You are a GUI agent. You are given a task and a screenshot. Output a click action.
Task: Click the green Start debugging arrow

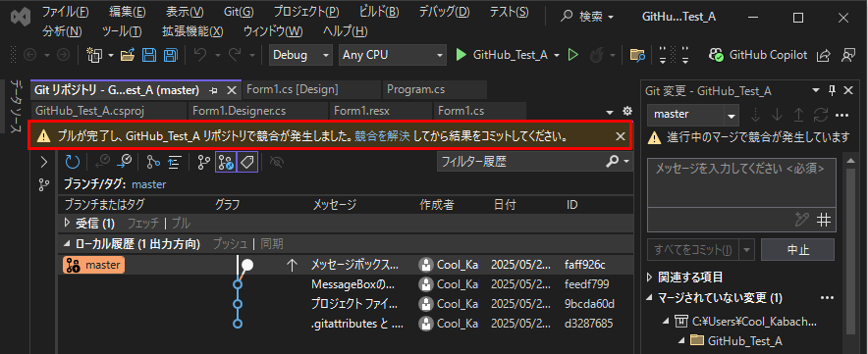coord(461,55)
